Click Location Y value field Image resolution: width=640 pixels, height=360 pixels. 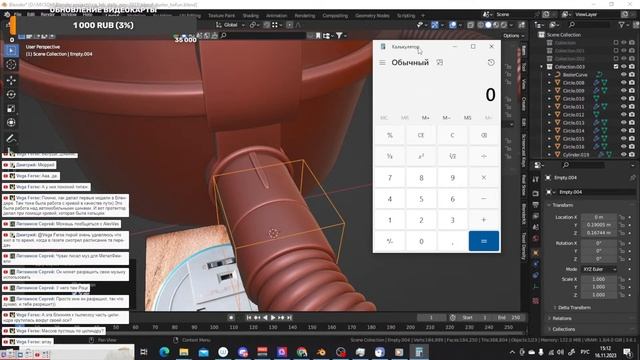point(599,225)
